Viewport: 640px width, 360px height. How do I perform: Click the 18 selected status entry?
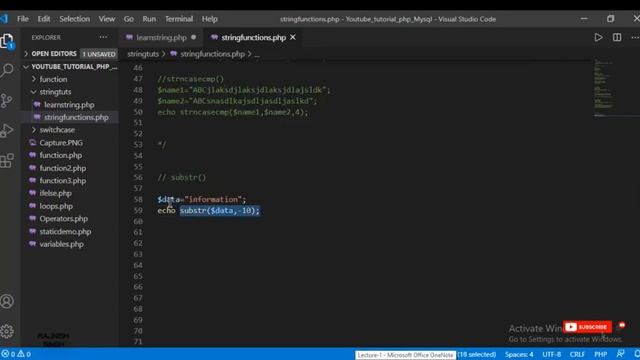tap(477, 354)
